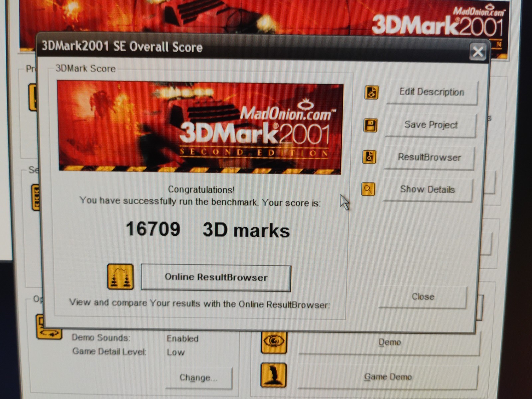Click the Demo Sounds: label

coord(101,338)
